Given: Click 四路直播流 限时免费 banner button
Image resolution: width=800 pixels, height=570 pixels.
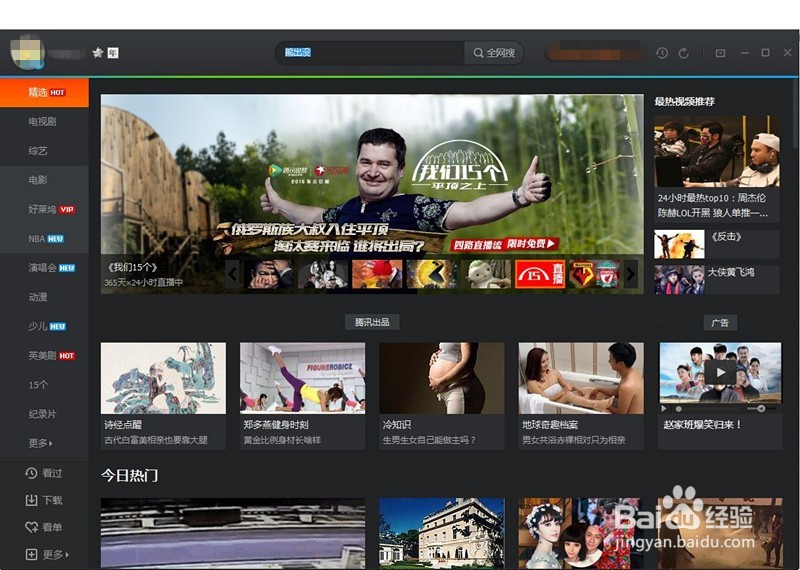Looking at the screenshot, I should [504, 244].
